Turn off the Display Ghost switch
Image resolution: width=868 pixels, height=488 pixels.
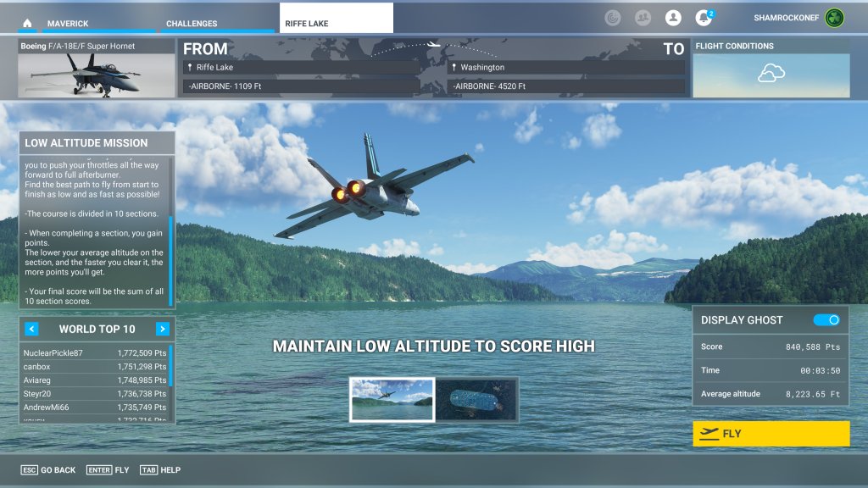click(x=826, y=319)
